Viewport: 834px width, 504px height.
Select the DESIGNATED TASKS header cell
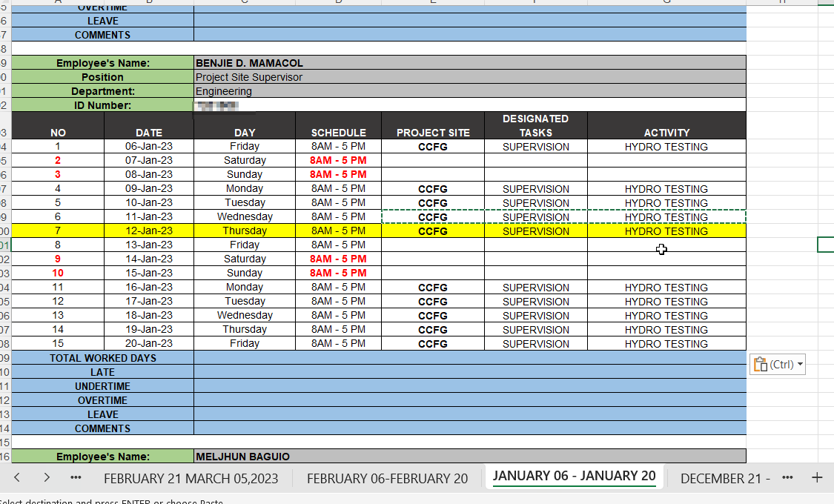pyautogui.click(x=535, y=125)
